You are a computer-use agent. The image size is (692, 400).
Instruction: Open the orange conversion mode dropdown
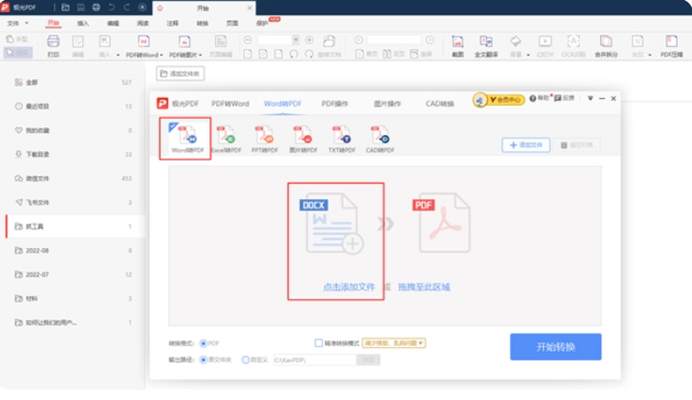click(x=394, y=343)
